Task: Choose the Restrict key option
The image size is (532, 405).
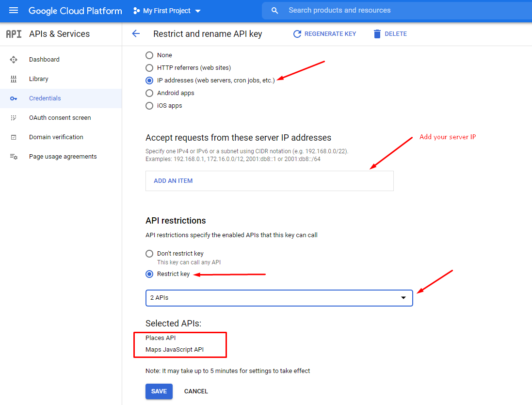Action: tap(149, 274)
